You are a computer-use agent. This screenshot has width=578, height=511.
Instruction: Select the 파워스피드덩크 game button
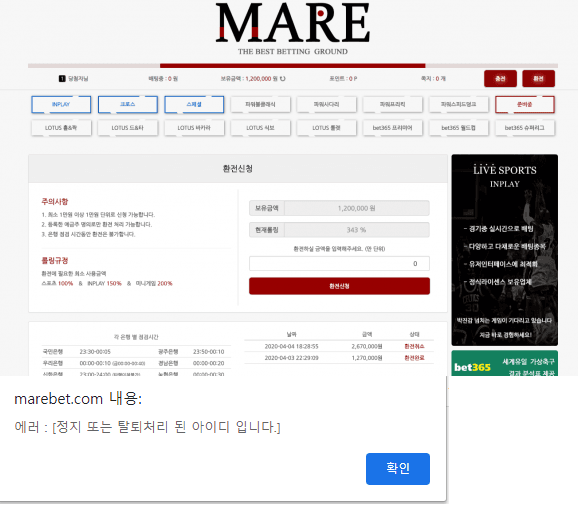[x=459, y=104]
